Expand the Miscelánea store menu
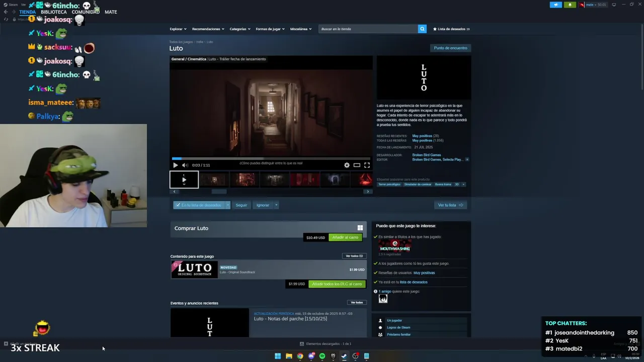644x362 pixels. pyautogui.click(x=300, y=29)
